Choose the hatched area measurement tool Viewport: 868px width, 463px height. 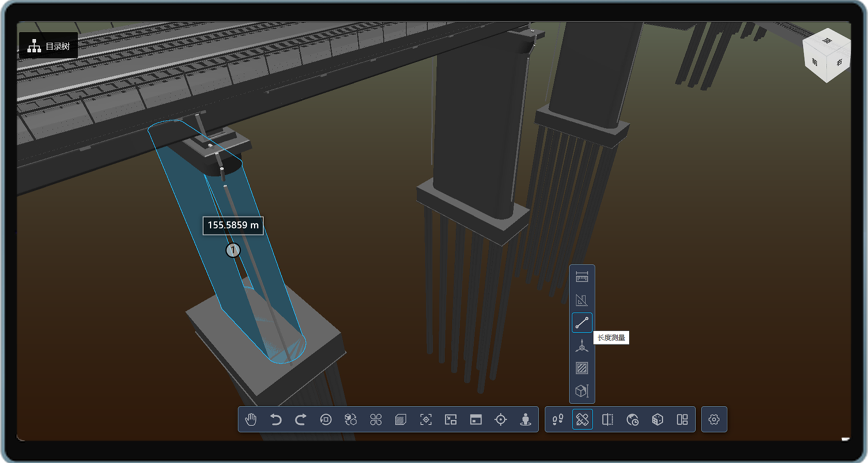point(582,368)
